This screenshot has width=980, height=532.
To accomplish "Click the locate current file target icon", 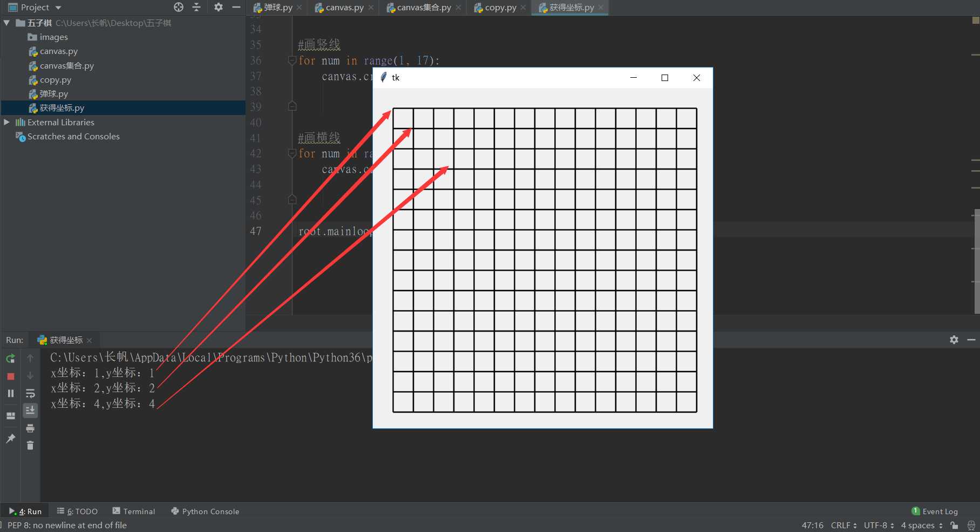I will (179, 7).
